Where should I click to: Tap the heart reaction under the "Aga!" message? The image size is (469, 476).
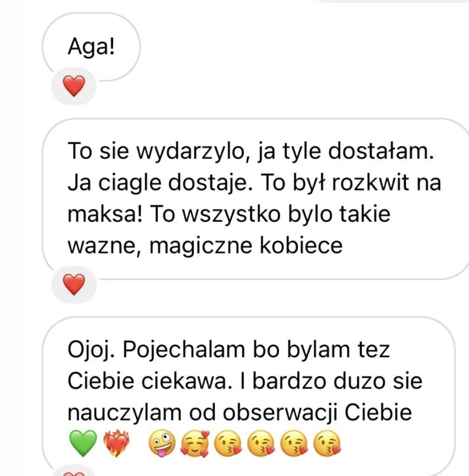click(x=74, y=86)
